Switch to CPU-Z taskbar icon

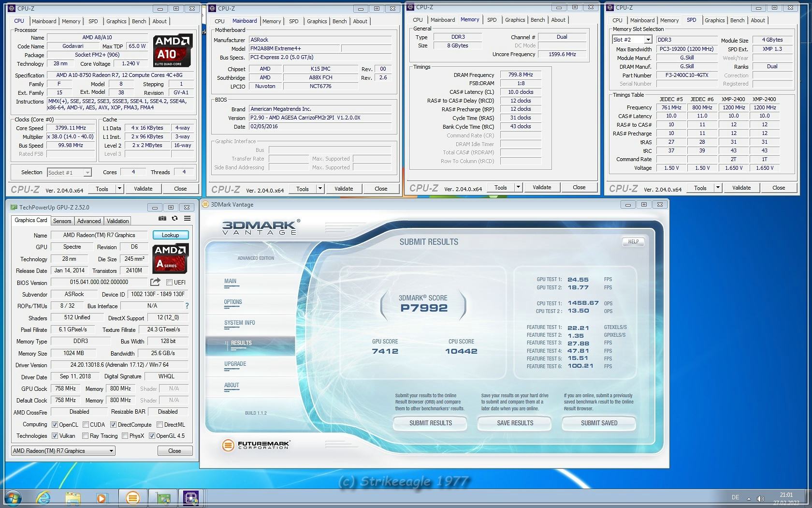click(191, 498)
